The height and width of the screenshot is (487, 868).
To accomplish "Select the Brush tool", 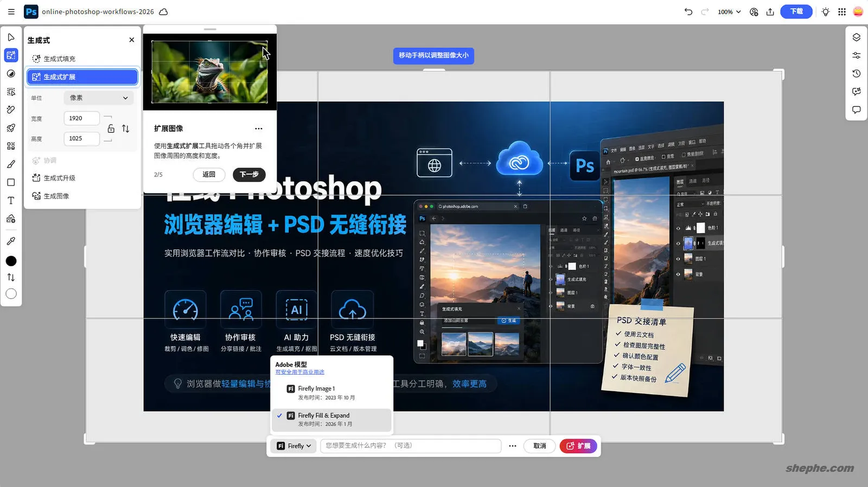I will (x=11, y=164).
